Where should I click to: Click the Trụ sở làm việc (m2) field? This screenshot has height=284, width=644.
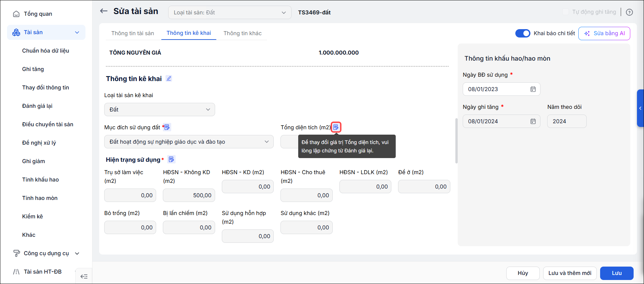(x=130, y=195)
